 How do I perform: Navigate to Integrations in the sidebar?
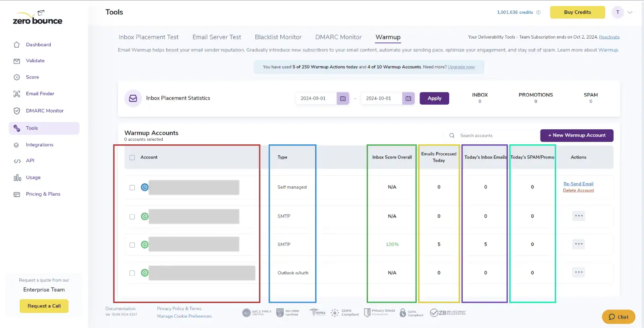tap(40, 145)
